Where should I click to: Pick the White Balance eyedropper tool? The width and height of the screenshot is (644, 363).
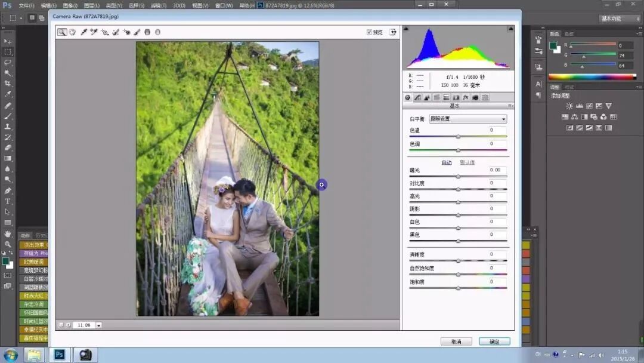tap(83, 32)
